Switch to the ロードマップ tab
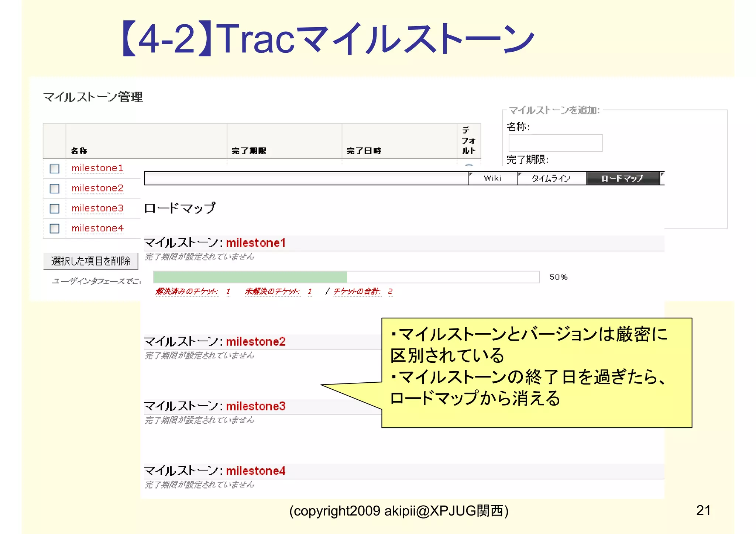The height and width of the screenshot is (534, 756). tap(622, 178)
